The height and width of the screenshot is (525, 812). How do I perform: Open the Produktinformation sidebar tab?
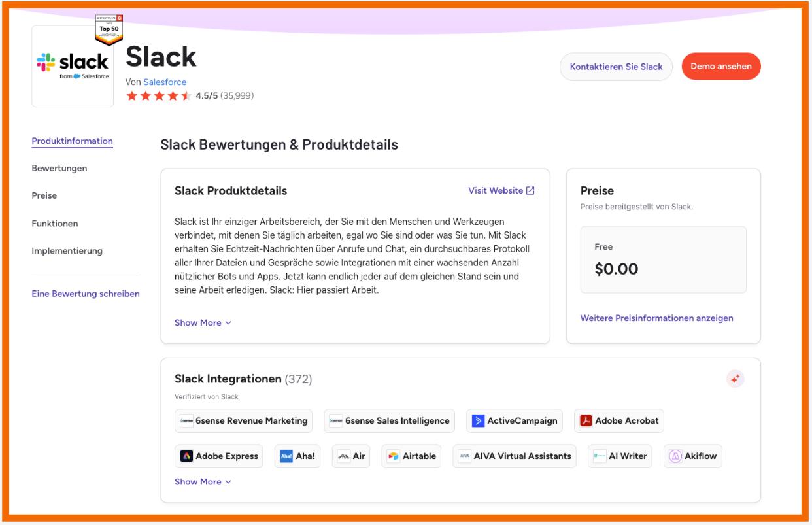coord(72,141)
